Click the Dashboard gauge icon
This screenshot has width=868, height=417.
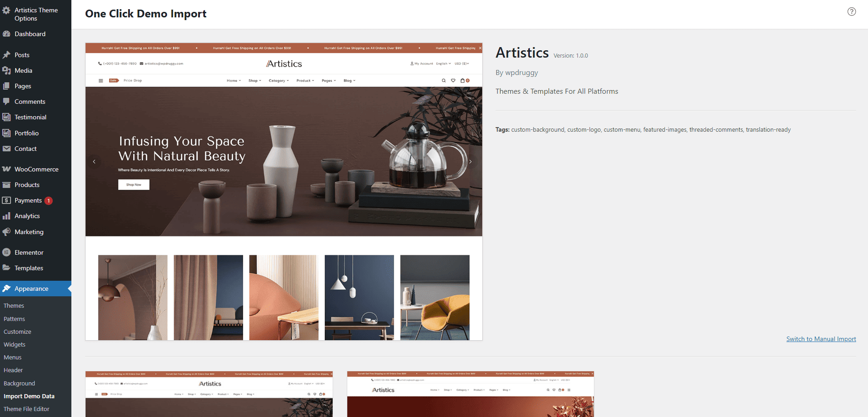6,34
